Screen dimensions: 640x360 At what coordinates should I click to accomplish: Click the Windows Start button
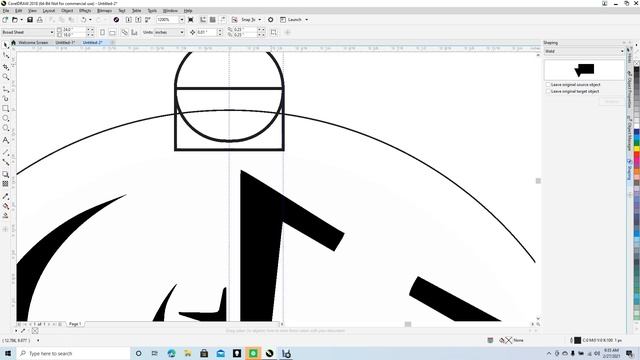click(7, 353)
